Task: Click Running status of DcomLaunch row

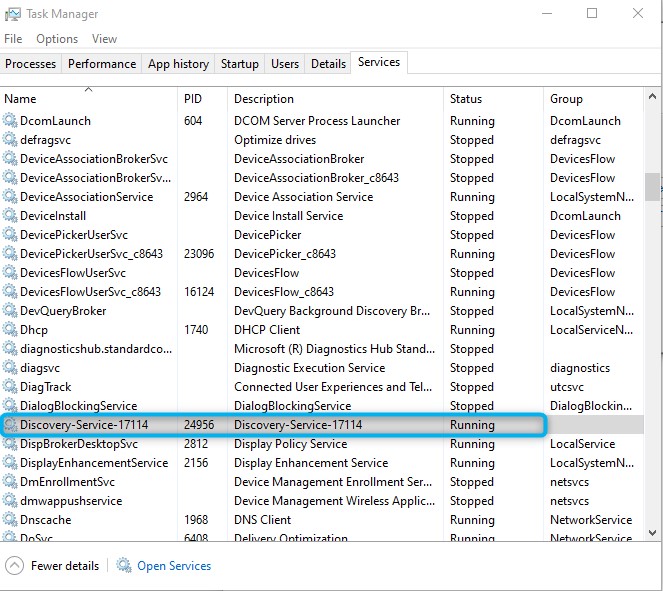Action: pyautogui.click(x=472, y=121)
